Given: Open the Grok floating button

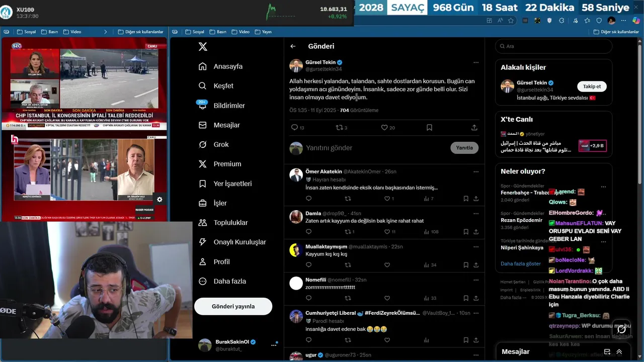Looking at the screenshot, I should pyautogui.click(x=622, y=329).
